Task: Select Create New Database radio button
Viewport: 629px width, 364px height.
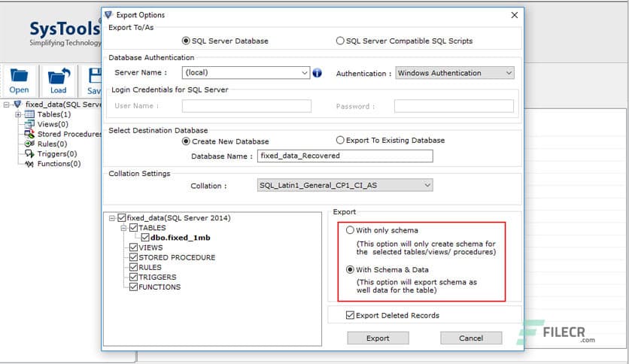Action: pyautogui.click(x=186, y=141)
